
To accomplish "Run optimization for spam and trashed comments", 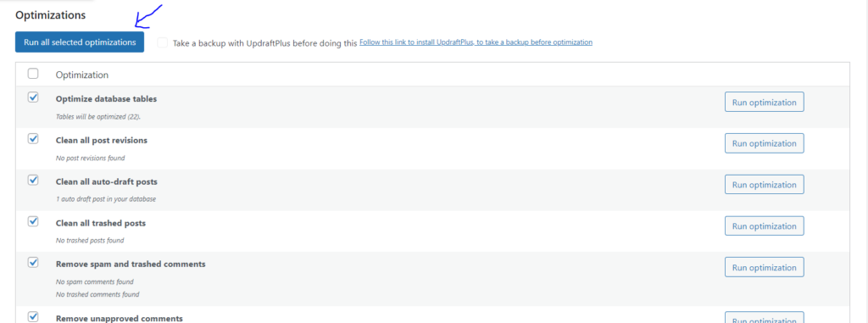I will (764, 268).
